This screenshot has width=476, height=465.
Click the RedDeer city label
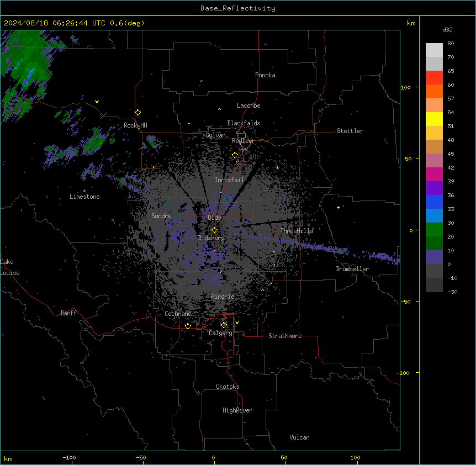(243, 141)
